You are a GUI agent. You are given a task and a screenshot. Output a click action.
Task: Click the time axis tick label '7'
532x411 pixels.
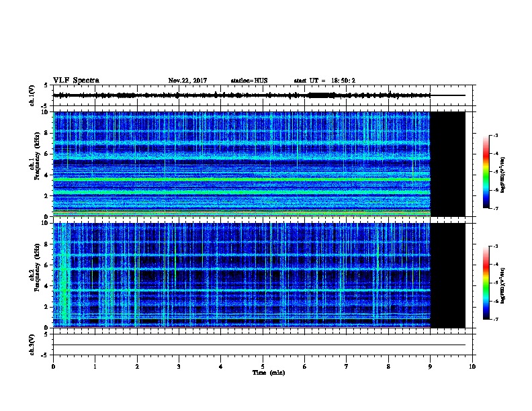(x=347, y=366)
